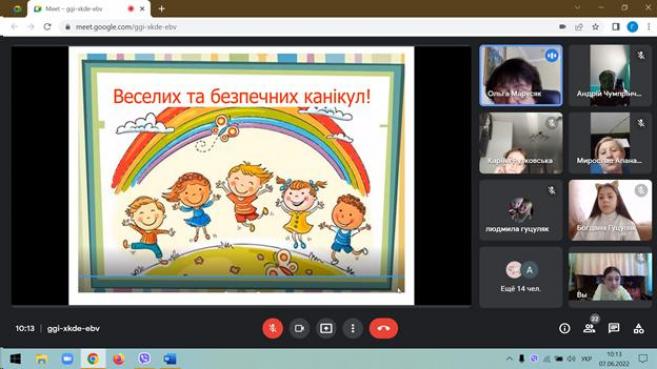Open the chat with everyone panel
The width and height of the screenshot is (657, 369).
(x=614, y=328)
